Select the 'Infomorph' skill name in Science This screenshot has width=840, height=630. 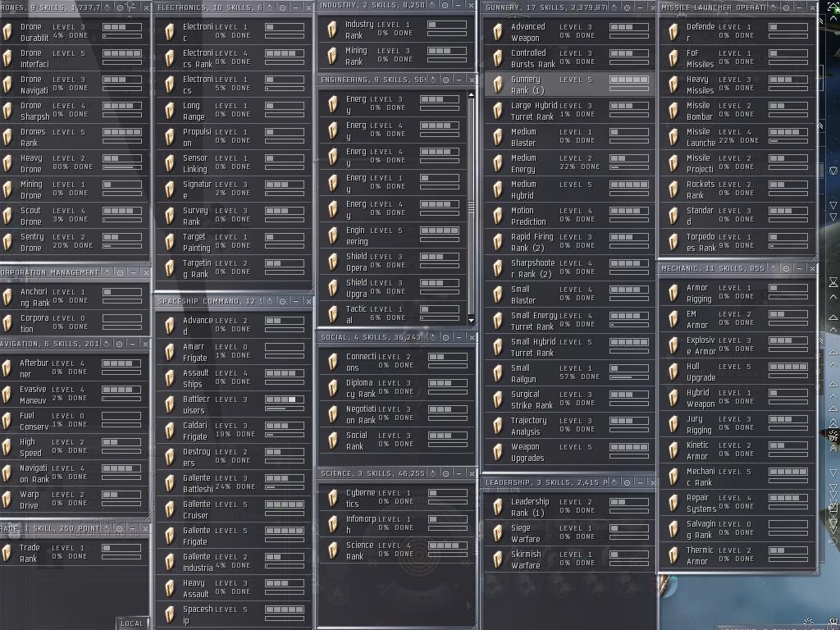tap(361, 524)
